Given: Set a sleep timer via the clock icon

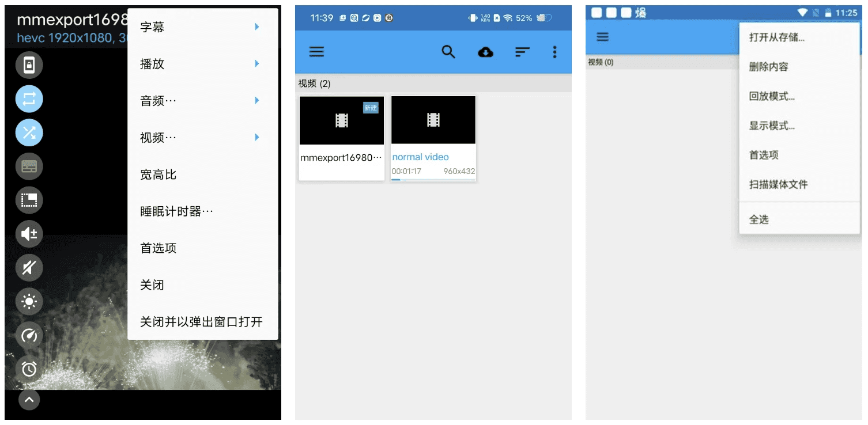Looking at the screenshot, I should click(29, 369).
